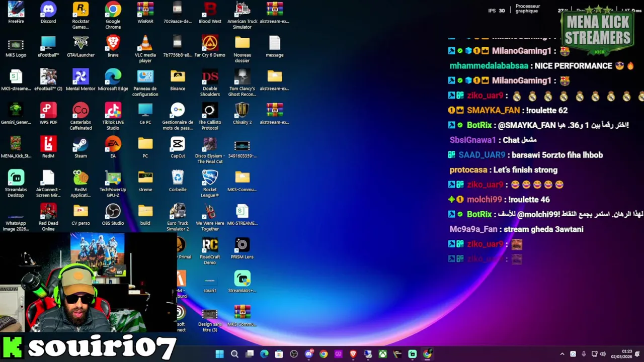Select the Google Chrome desktop icon
644x362 pixels.
click(113, 15)
